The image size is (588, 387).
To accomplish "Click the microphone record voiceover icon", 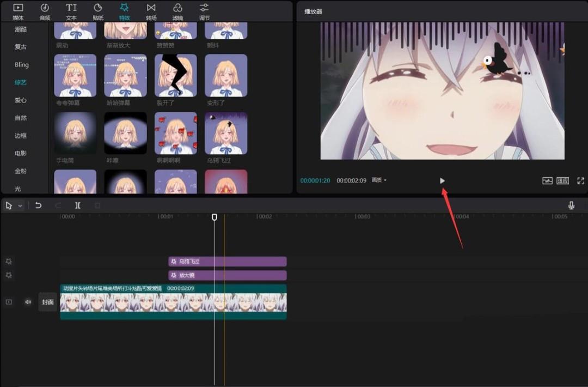I will [571, 205].
